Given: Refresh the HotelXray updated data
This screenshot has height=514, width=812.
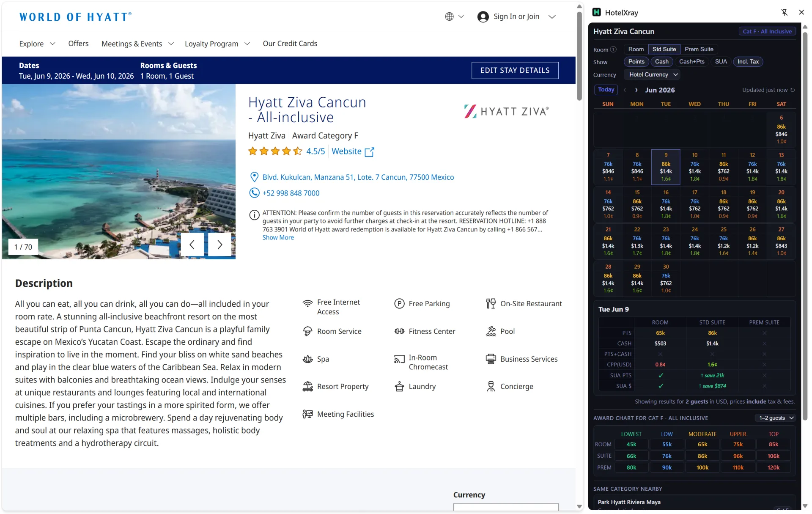Looking at the screenshot, I should point(793,90).
